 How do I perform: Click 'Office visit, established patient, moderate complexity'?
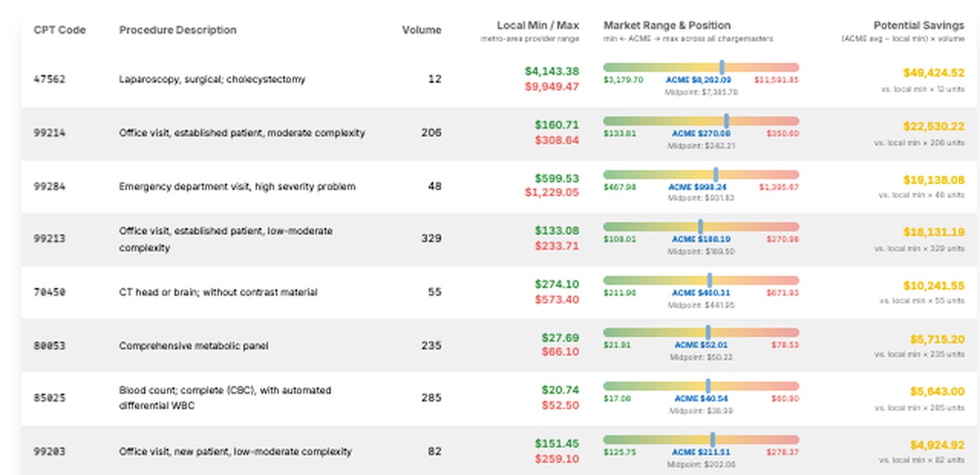[x=242, y=133]
